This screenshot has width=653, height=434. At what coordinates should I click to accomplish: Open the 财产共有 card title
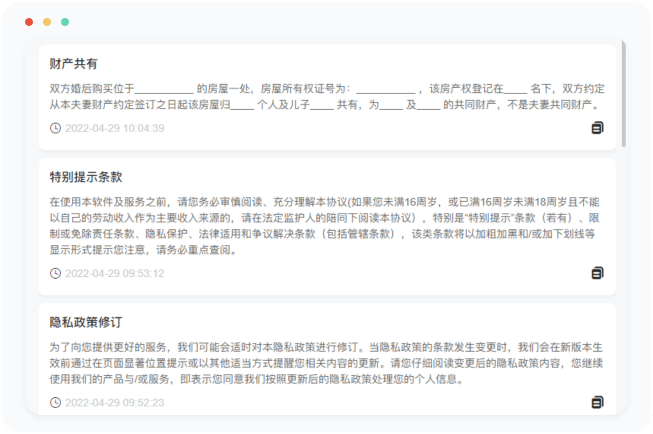(x=73, y=64)
